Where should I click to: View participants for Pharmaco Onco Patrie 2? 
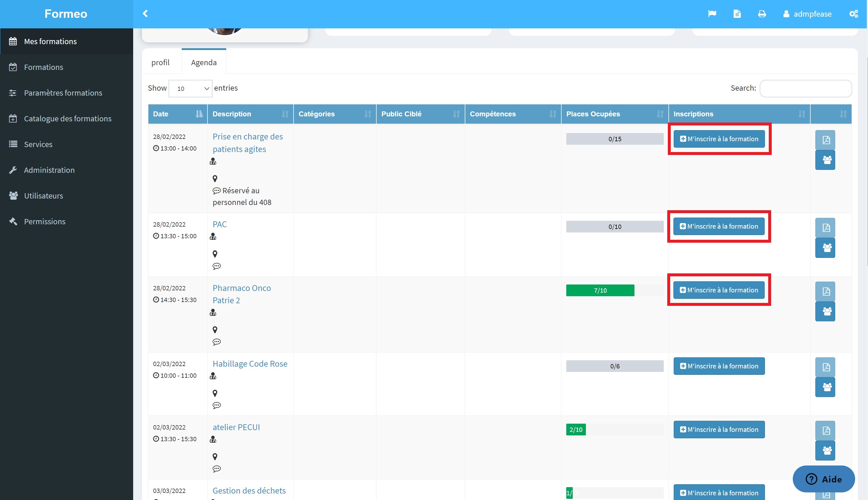click(x=825, y=311)
